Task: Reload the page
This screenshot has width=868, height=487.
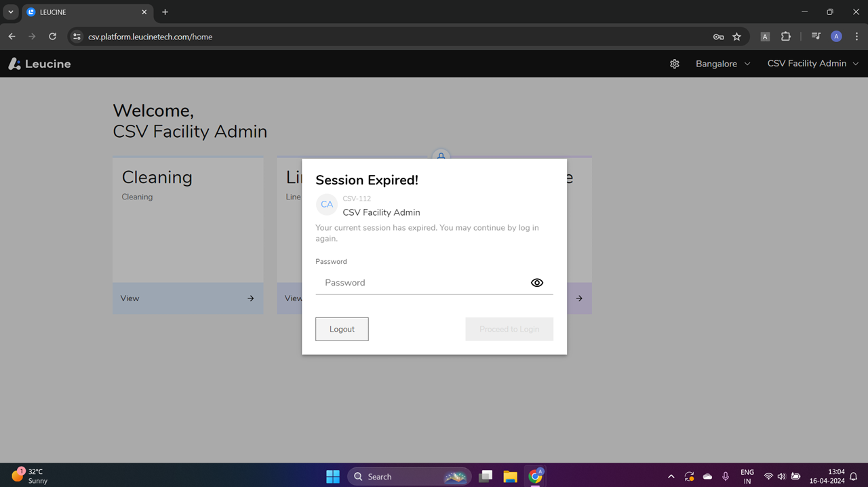Action: coord(52,37)
